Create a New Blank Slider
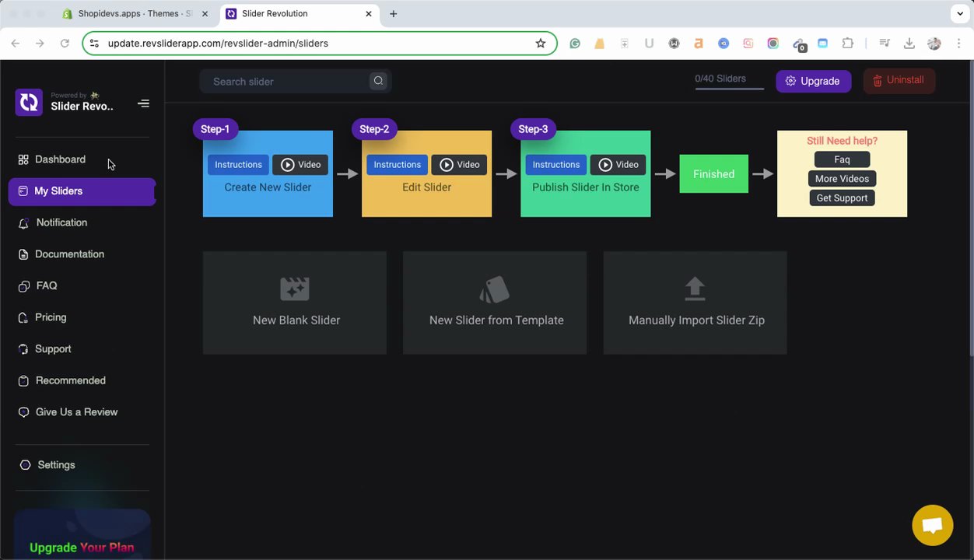The width and height of the screenshot is (974, 560). pos(295,303)
